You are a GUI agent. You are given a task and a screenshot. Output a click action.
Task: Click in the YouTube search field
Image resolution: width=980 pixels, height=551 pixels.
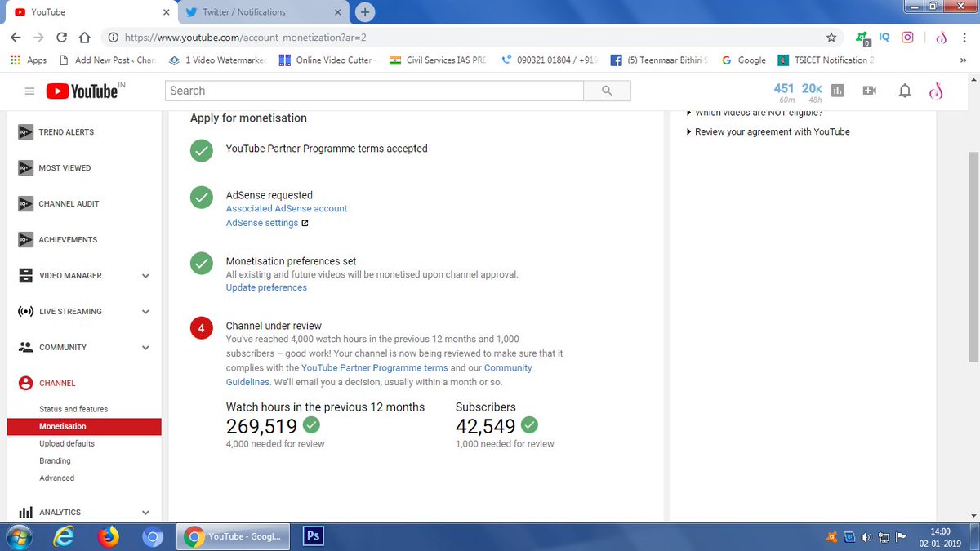click(374, 91)
